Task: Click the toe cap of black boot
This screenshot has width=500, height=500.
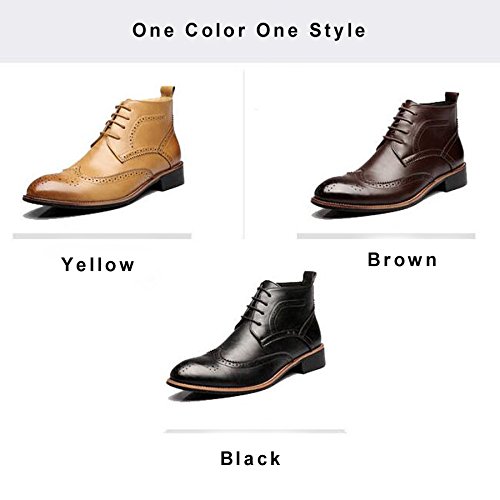Action: (x=189, y=371)
